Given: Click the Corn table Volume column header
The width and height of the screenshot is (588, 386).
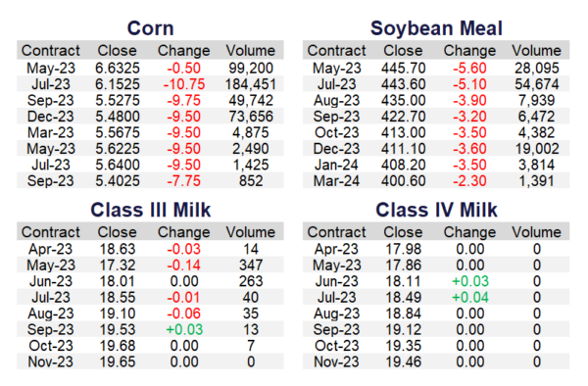Looking at the screenshot, I should [251, 51].
